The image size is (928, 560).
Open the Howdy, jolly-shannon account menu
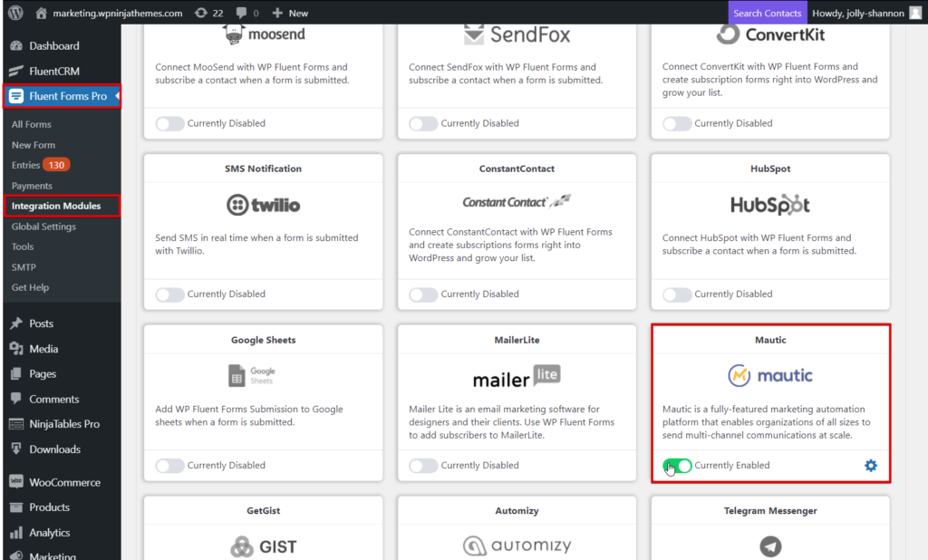coord(866,13)
